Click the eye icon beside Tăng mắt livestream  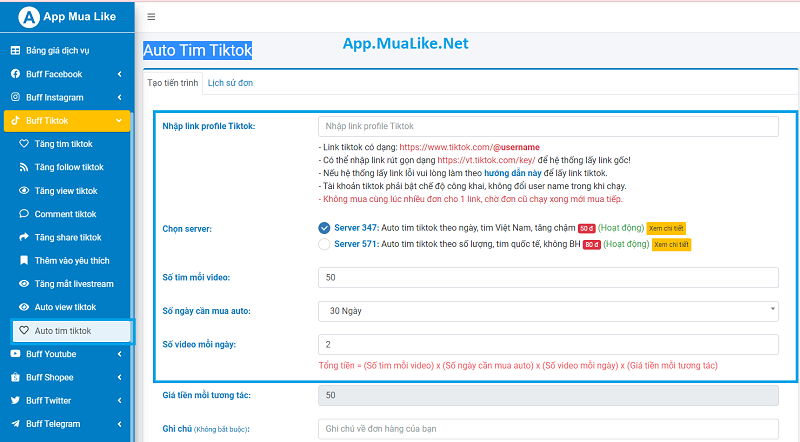tap(24, 284)
